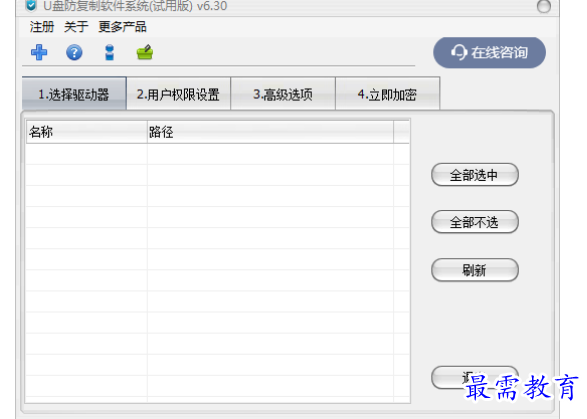The image size is (587, 419).
Task: Open the 关于 menu
Action: [x=76, y=27]
